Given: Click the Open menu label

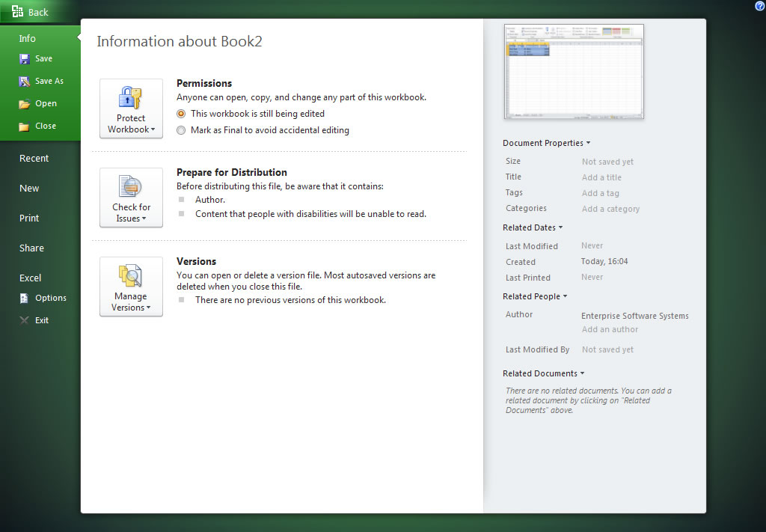Looking at the screenshot, I should 46,103.
